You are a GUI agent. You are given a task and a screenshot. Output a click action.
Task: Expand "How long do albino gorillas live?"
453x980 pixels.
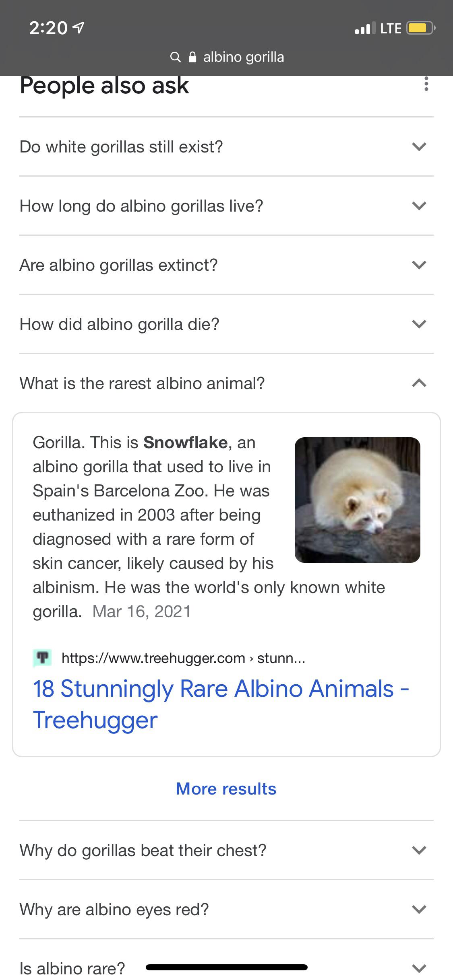419,206
